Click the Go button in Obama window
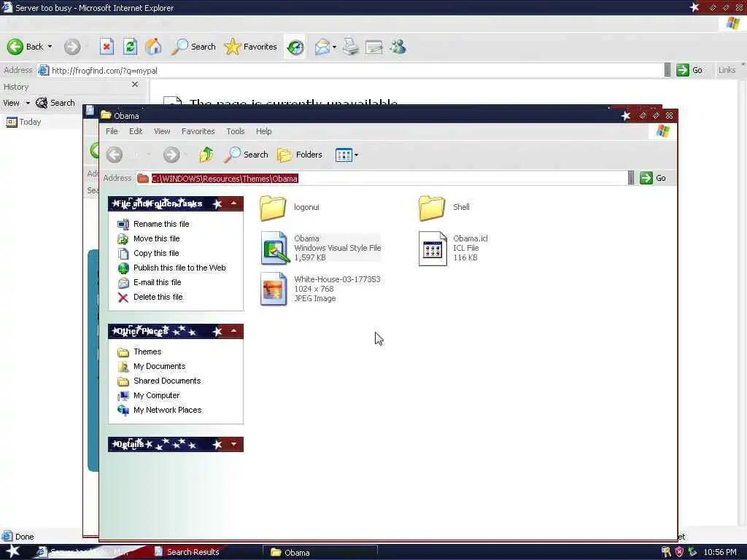This screenshot has width=747, height=560. click(653, 178)
